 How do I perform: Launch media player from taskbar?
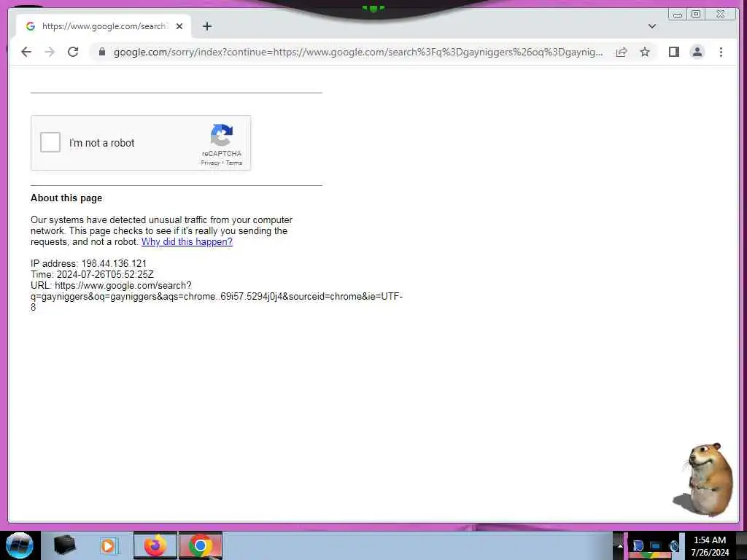[x=108, y=545]
